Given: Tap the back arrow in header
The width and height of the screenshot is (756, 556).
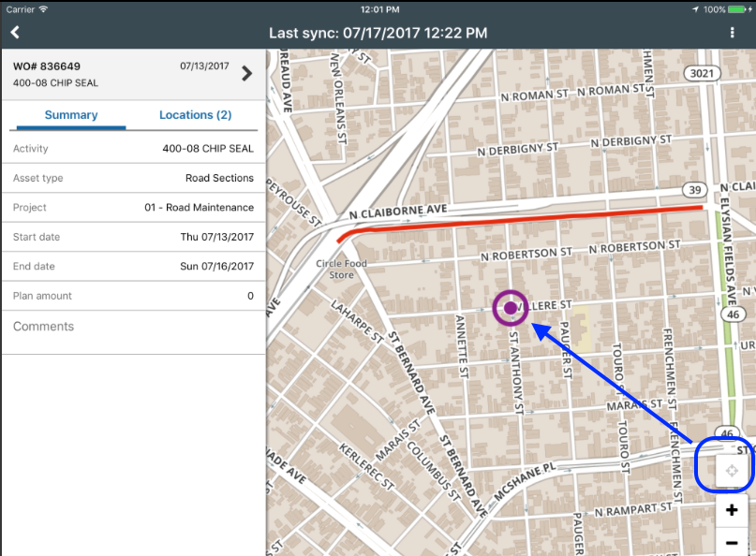Looking at the screenshot, I should click(x=15, y=32).
